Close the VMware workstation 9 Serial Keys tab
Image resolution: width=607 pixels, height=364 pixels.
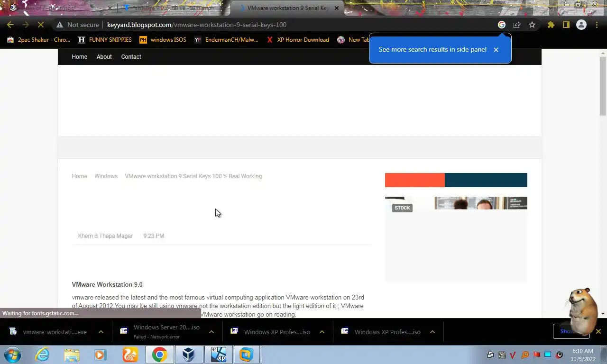coord(337,8)
